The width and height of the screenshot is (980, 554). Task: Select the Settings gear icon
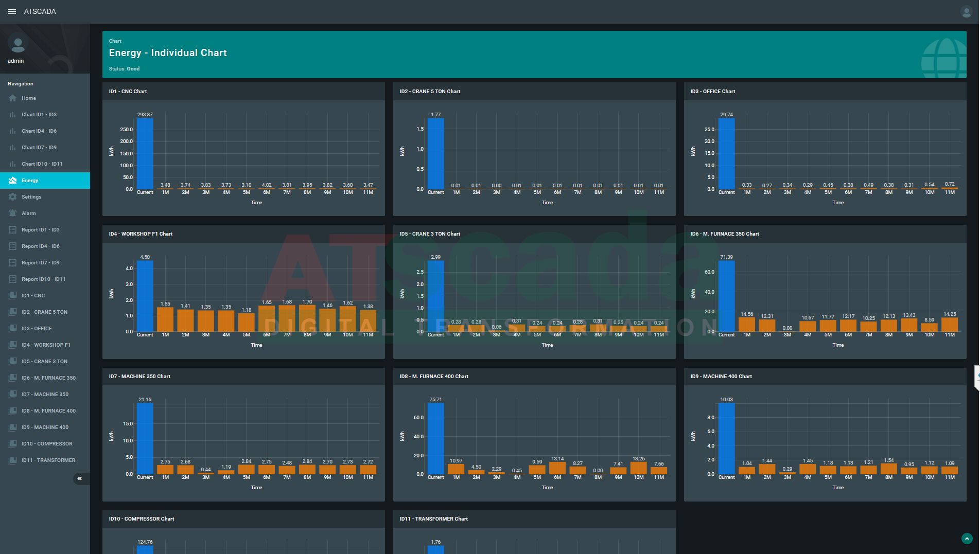tap(13, 197)
